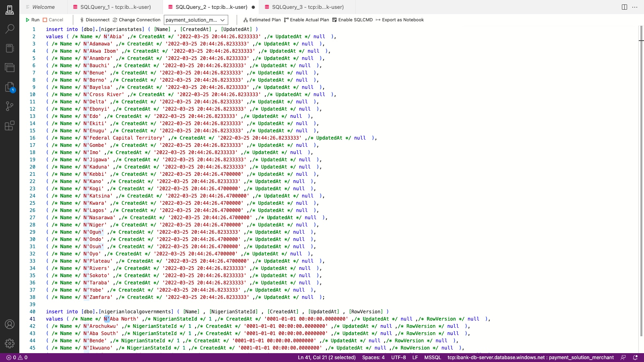
Task: Click the notifications bell in the status bar
Action: click(x=636, y=358)
